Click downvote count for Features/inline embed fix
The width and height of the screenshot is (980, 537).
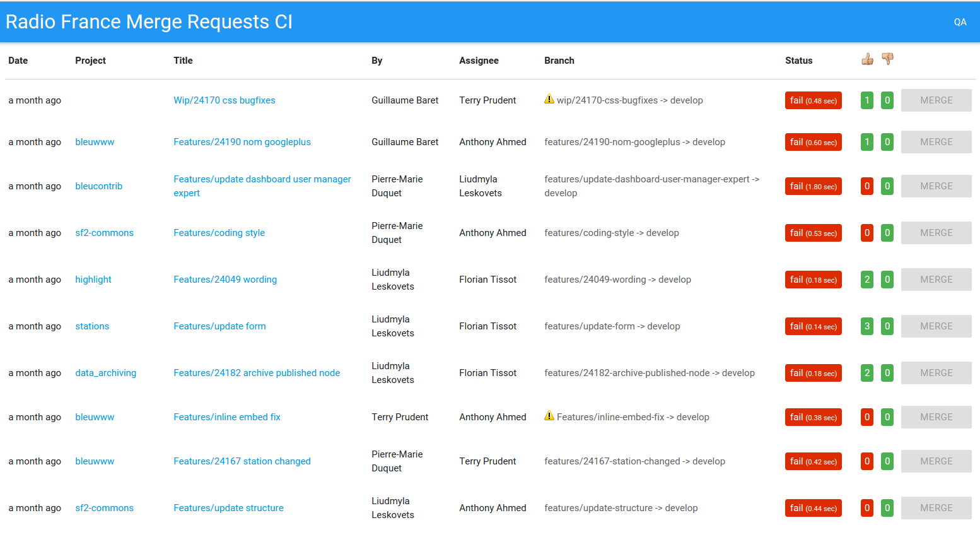pyautogui.click(x=887, y=417)
